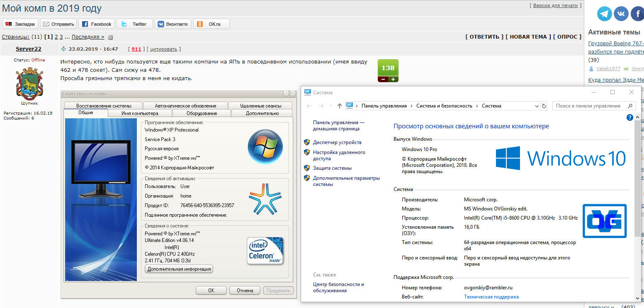Viewport: 644px width, 308px height.
Task: Open recent locations dropdown in System window
Action: click(x=331, y=106)
